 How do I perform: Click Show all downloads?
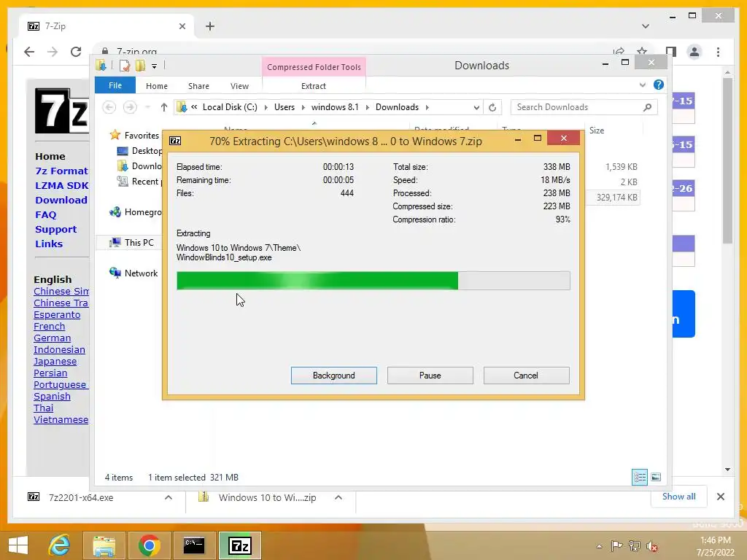pos(679,496)
